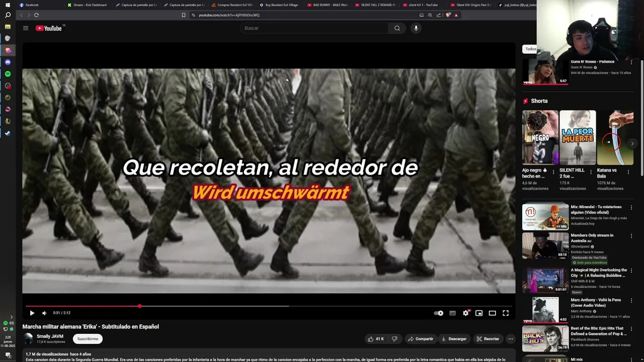Open more actions next to Recortar
Screen dimensions: 644x362
click(x=510, y=339)
